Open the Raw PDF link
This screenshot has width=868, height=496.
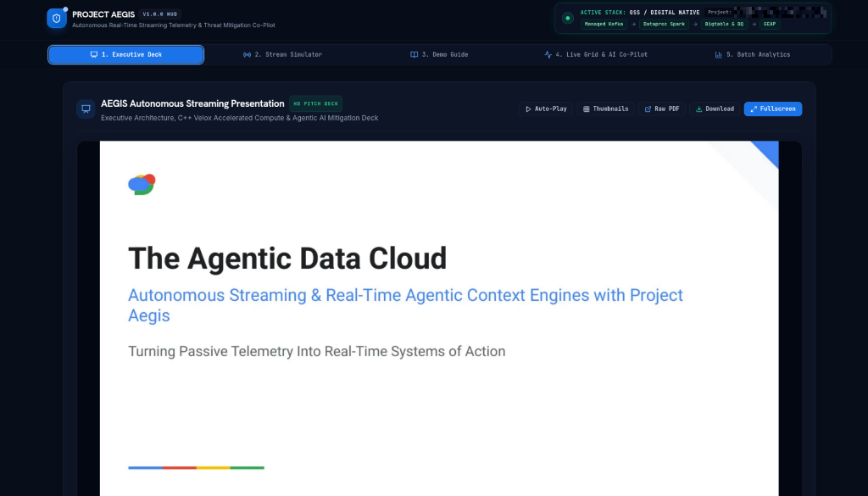662,109
